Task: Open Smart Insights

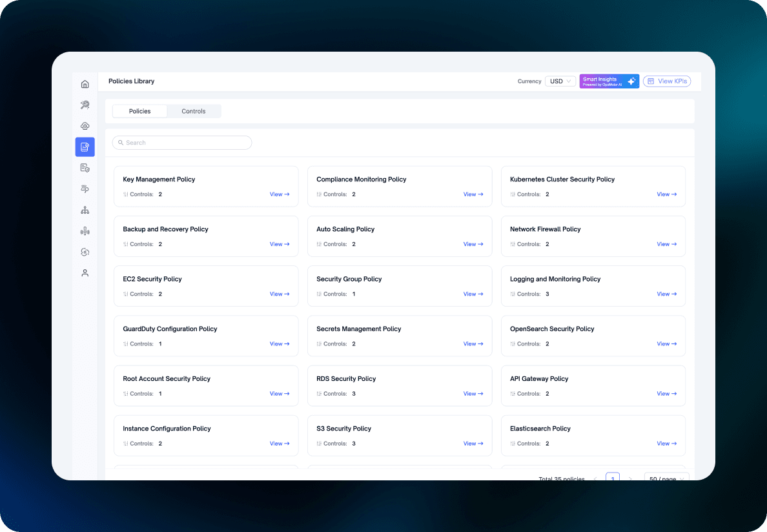Action: 609,81
